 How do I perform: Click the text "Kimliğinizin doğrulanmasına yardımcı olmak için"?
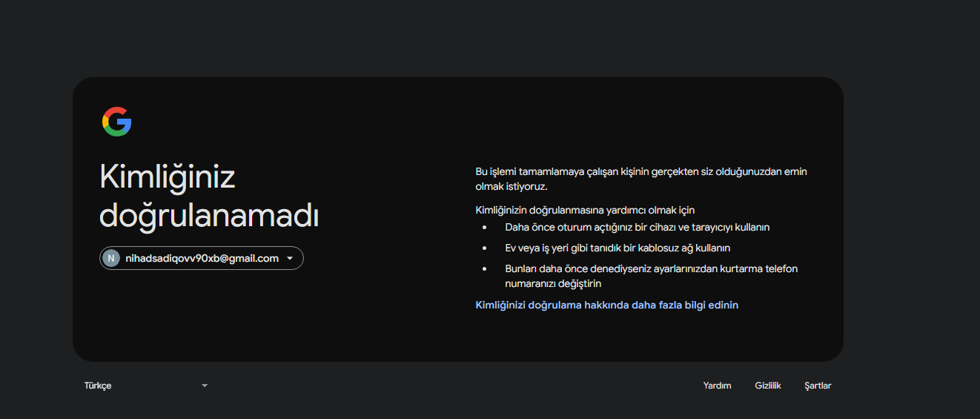[585, 211]
